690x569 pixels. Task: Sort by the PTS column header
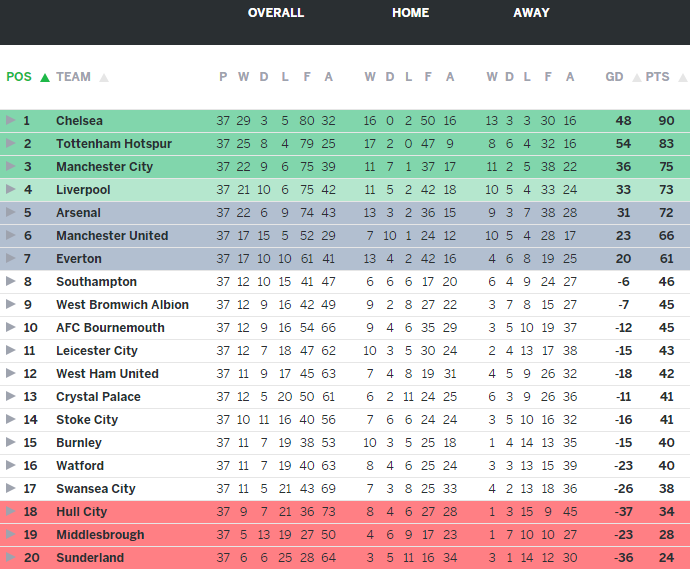coord(657,77)
